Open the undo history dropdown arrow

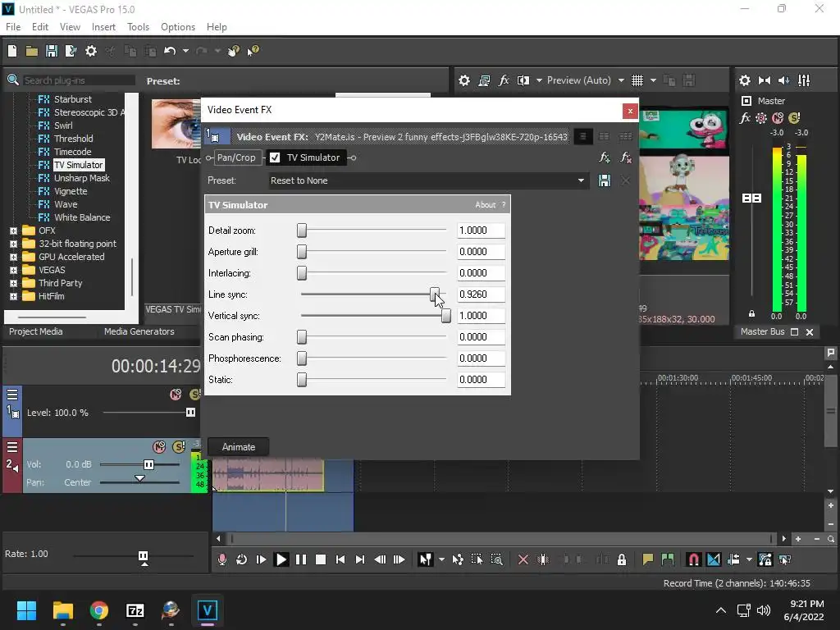point(185,51)
